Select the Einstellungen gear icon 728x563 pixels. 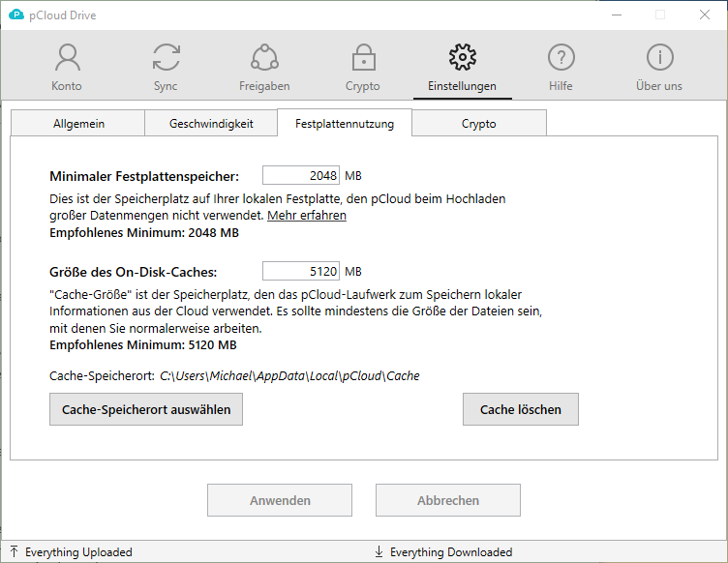click(x=463, y=57)
